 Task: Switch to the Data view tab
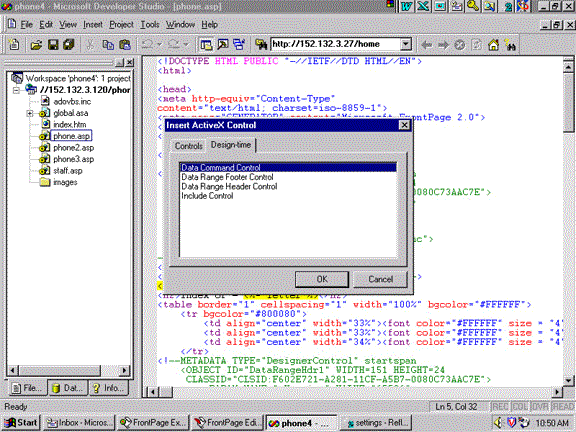point(68,388)
